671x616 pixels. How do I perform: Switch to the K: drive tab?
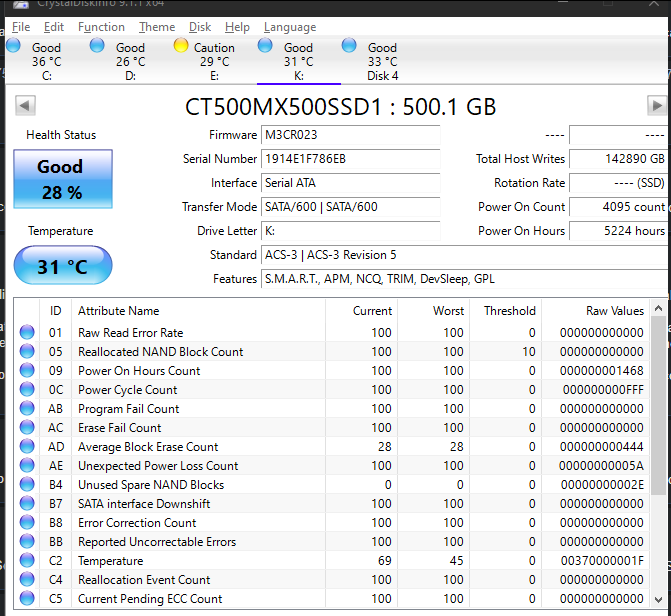pyautogui.click(x=298, y=61)
